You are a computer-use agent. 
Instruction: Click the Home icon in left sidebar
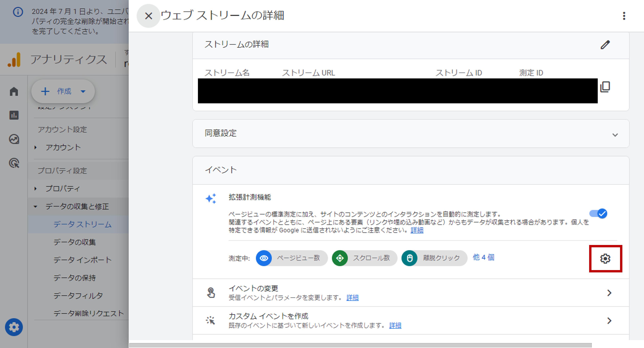tap(14, 91)
